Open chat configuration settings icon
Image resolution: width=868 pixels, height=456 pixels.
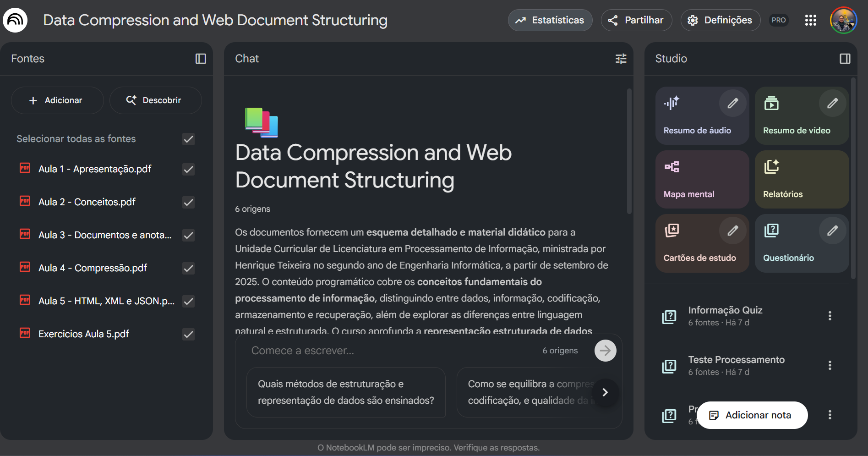coord(621,59)
